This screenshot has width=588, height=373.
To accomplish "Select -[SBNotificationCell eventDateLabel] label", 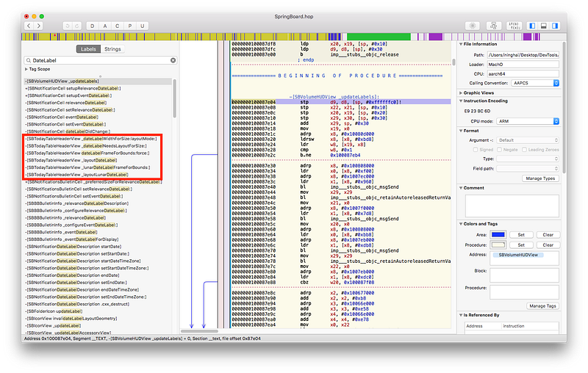I will tap(62, 117).
